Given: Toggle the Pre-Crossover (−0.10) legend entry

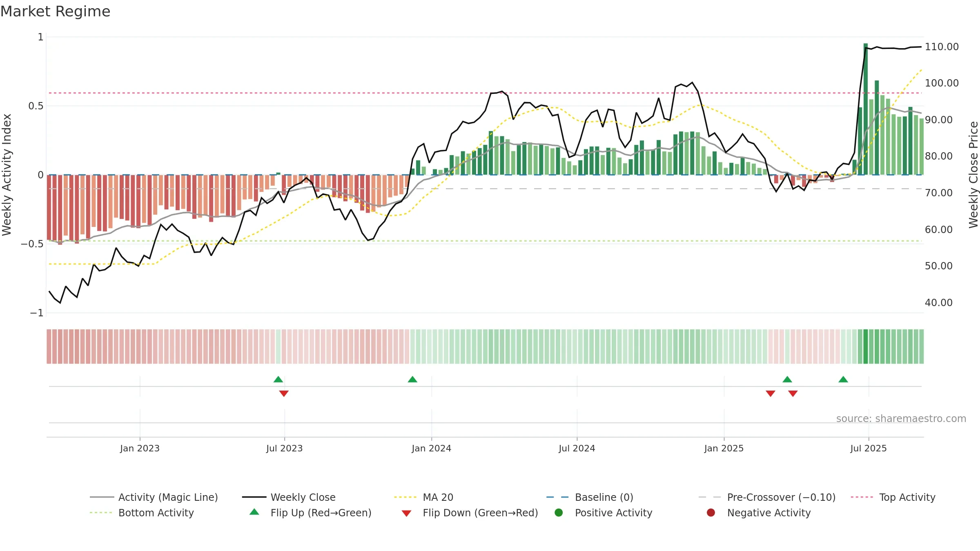Looking at the screenshot, I should coord(767,497).
